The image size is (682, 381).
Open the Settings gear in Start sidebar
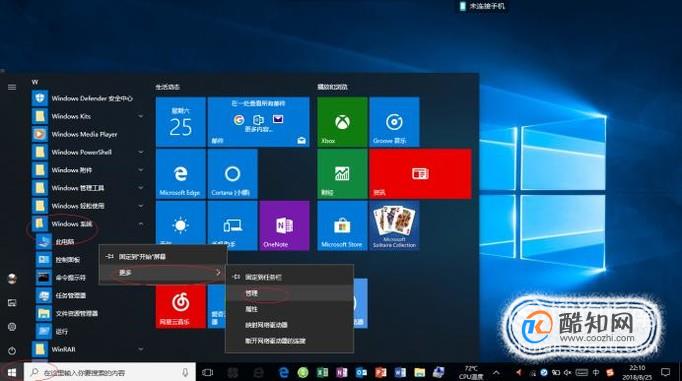coord(12,327)
